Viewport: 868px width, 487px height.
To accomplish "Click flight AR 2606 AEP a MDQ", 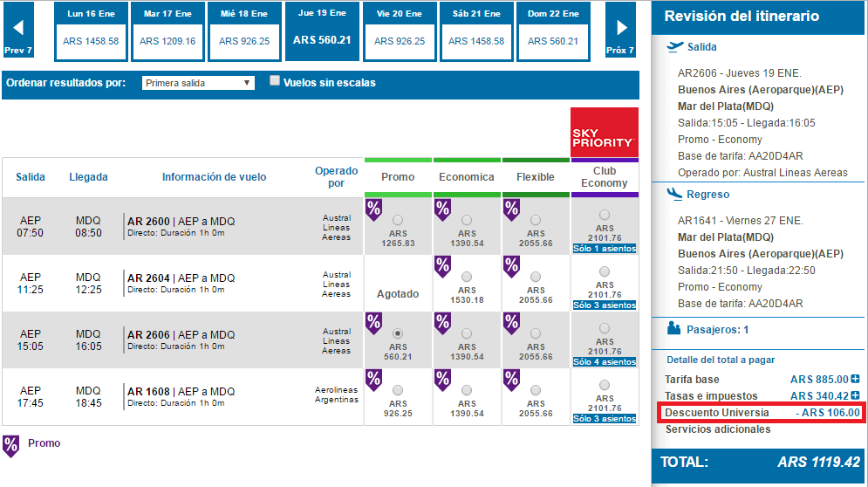I will pos(181,335).
